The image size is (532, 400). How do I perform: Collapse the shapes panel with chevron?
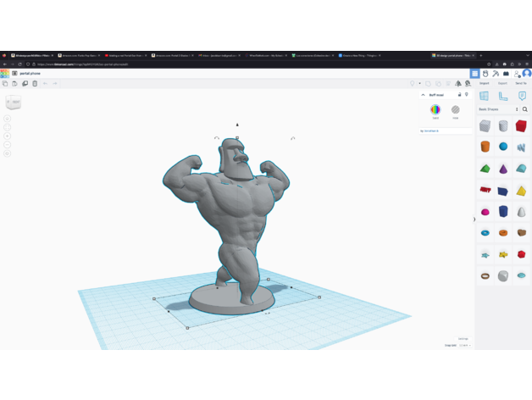pyautogui.click(x=474, y=219)
